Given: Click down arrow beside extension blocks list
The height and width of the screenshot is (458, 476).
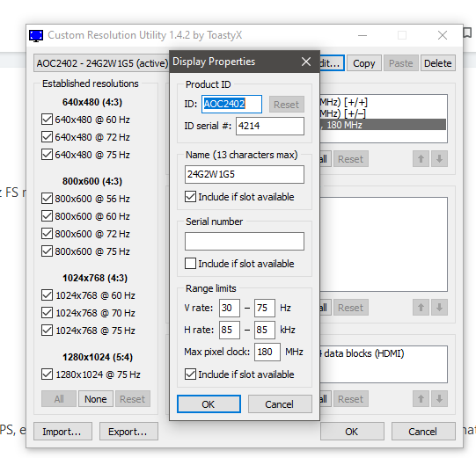Looking at the screenshot, I should click(439, 399).
